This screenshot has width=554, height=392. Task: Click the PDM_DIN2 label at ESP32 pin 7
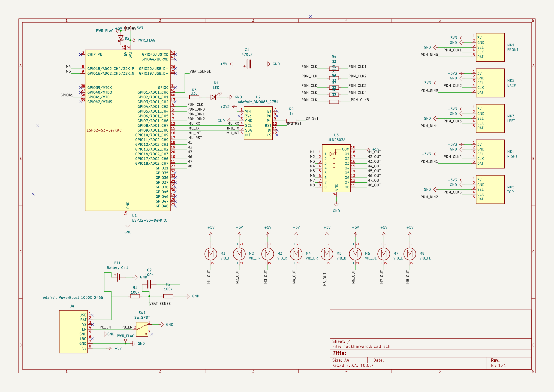click(x=196, y=119)
